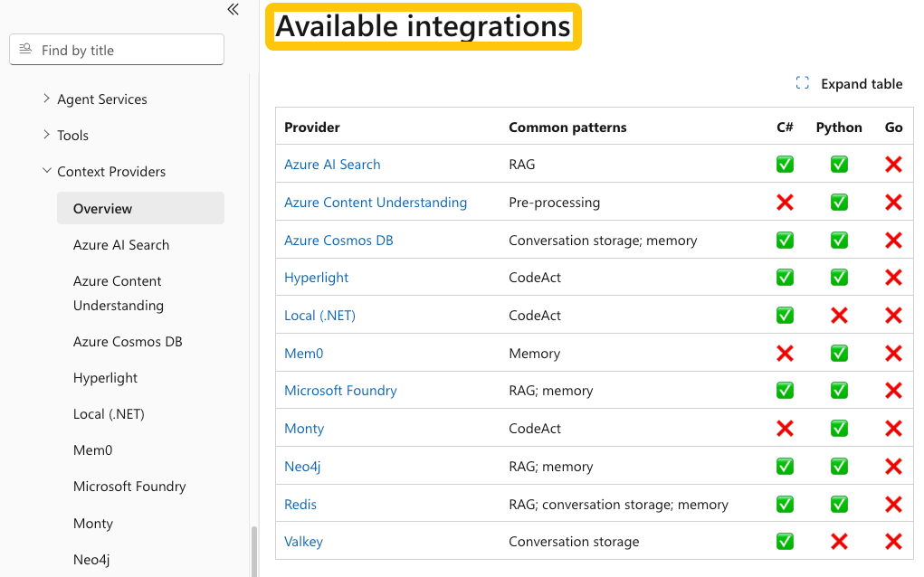Viewport: 924px width, 577px height.
Task: Click the 'Available integrations' heading
Action: 424,26
